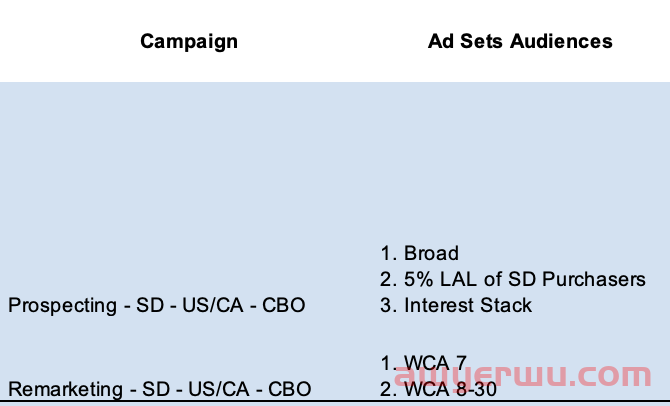Image resolution: width=670 pixels, height=406 pixels.
Task: Click empty blue space above Prospecting campaign text
Action: [x=156, y=188]
